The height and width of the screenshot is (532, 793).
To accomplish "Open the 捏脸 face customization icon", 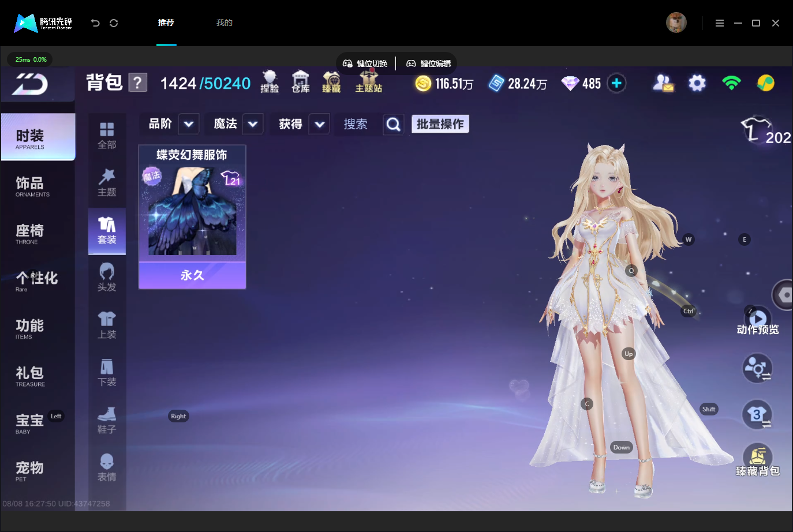I will click(270, 81).
